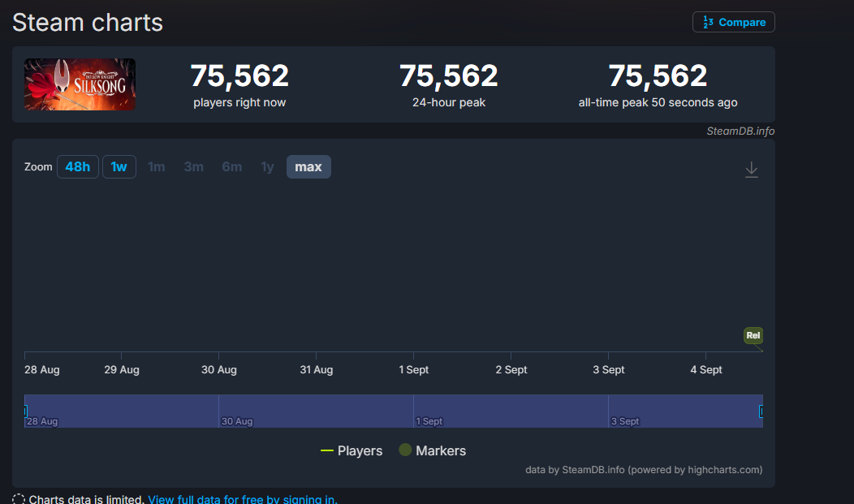The image size is (854, 504).
Task: Choose the 3m zoom option
Action: click(x=193, y=167)
